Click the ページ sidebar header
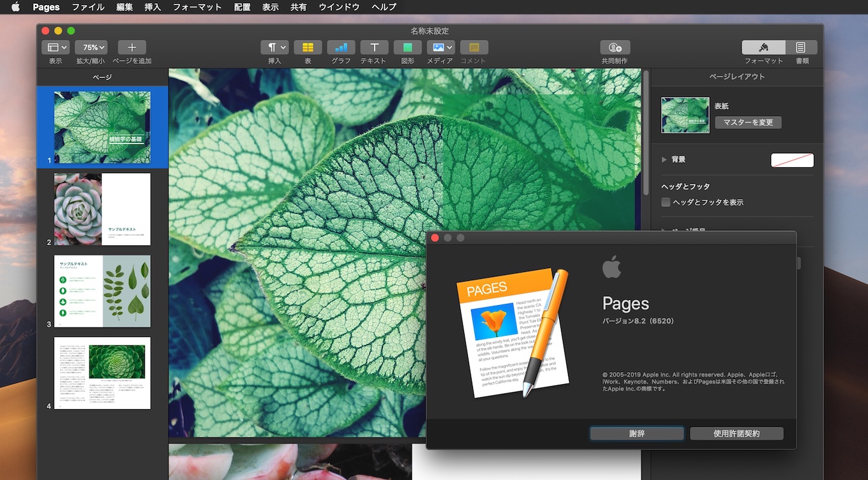This screenshot has height=480, width=868. pyautogui.click(x=102, y=77)
